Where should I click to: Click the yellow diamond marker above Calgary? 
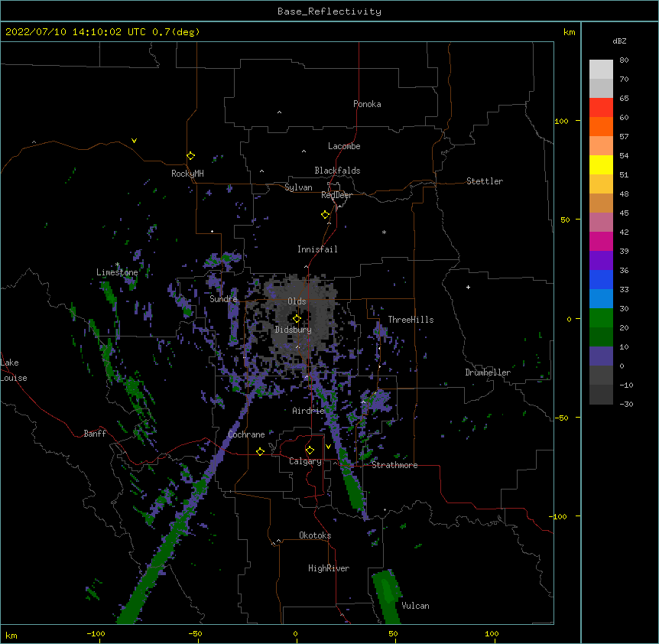pos(310,450)
